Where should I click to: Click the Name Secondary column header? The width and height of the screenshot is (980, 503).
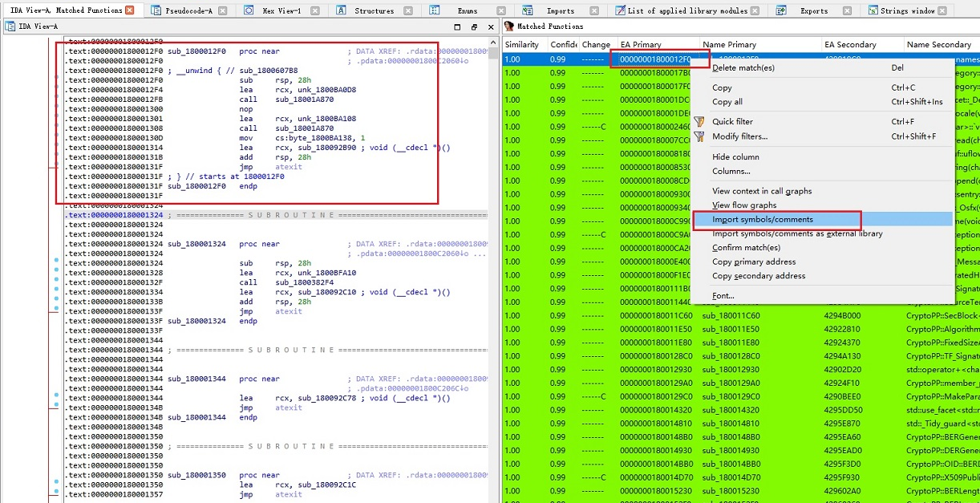[938, 45]
